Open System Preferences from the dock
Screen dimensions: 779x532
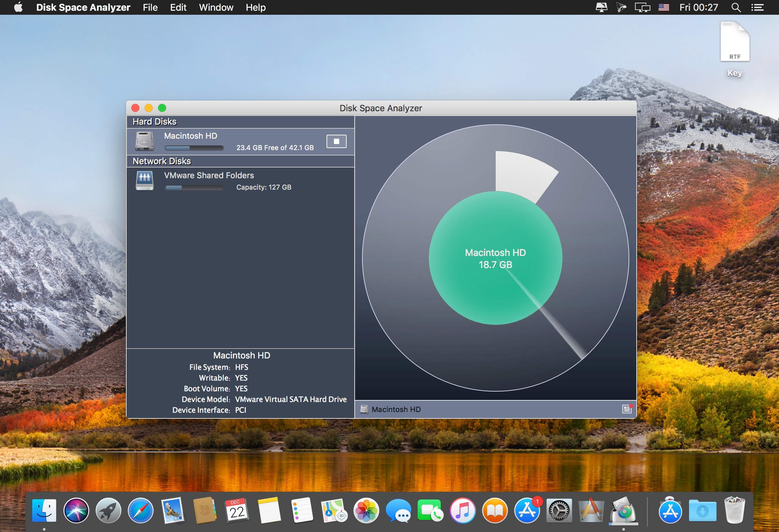click(x=559, y=510)
